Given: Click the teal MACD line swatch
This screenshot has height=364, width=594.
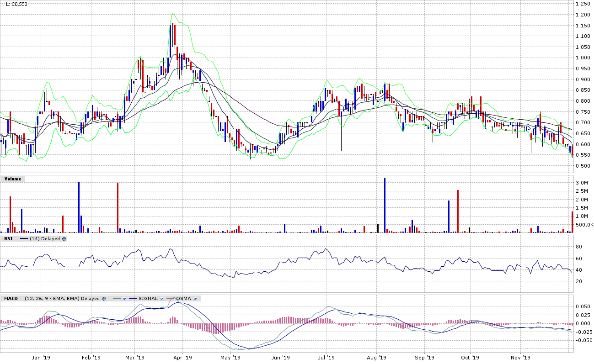Looking at the screenshot, I should 117,299.
